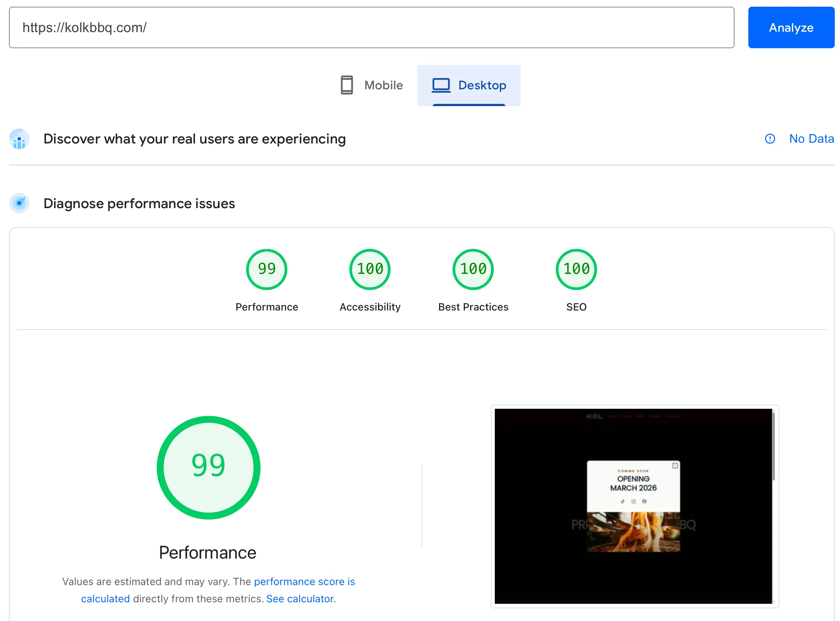
Task: Click the large 99 Performance gauge
Action: [x=208, y=467]
